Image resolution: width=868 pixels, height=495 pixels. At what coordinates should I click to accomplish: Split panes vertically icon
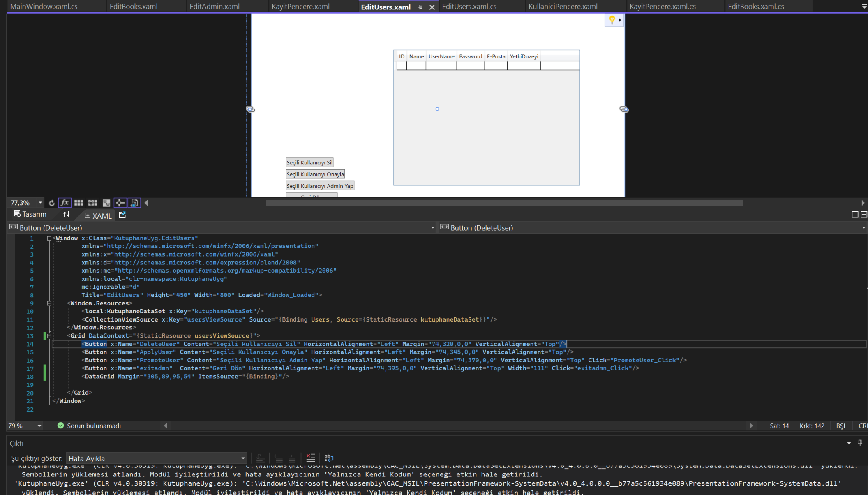point(855,215)
